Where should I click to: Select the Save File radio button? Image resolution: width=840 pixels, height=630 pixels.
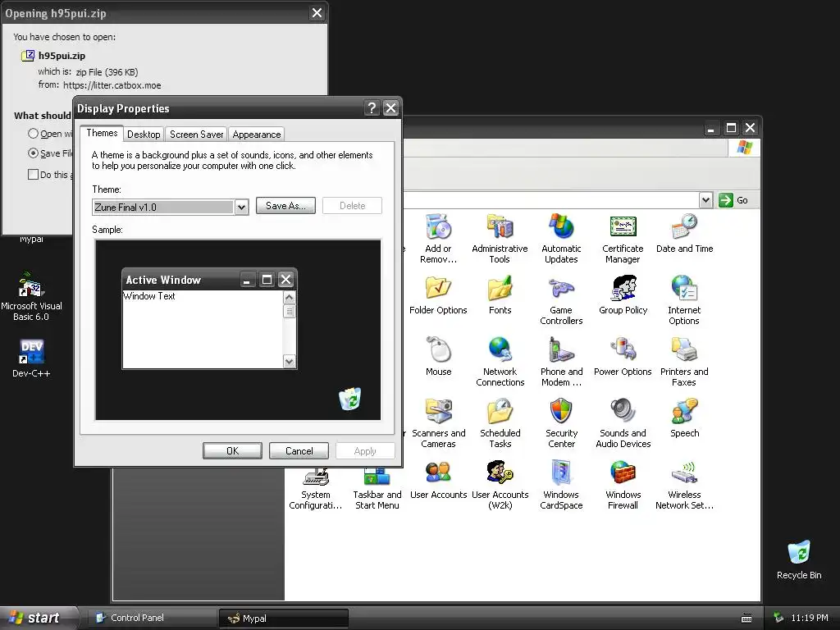[33, 153]
